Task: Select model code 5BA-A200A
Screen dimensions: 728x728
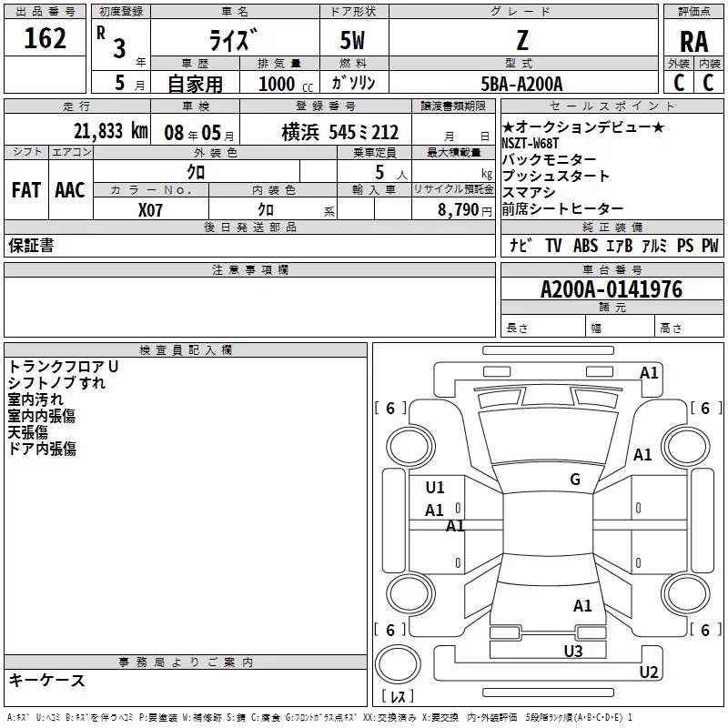Action: 522,84
